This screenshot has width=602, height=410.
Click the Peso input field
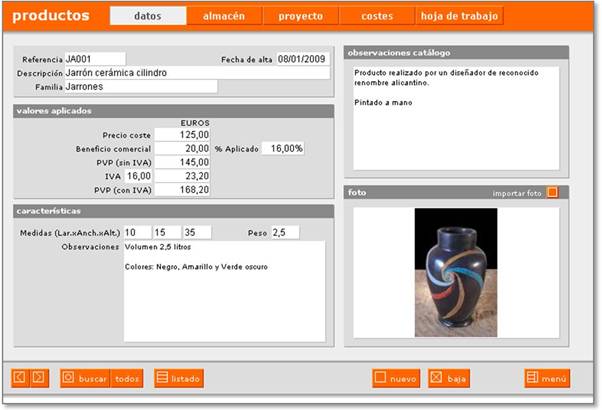(x=284, y=232)
